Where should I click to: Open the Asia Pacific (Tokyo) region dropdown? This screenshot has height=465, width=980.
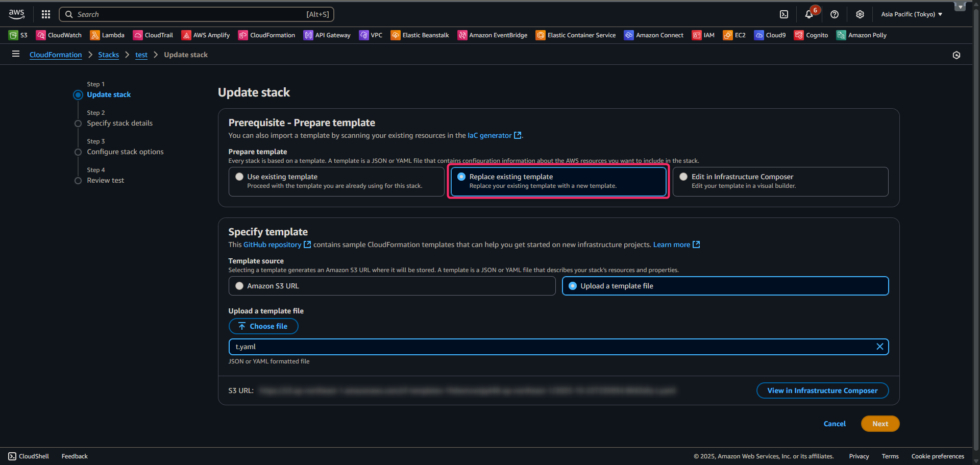coord(912,14)
